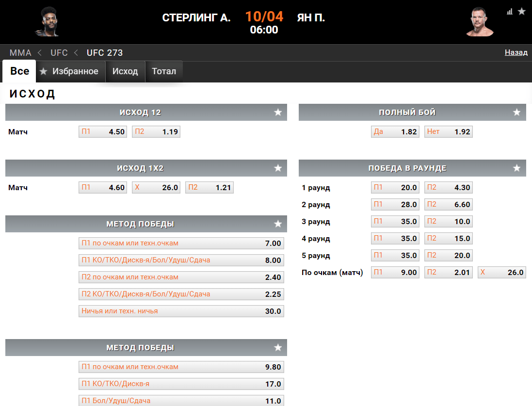
Task: Pick П1 35.0 in 5 раунд
Action: (395, 255)
